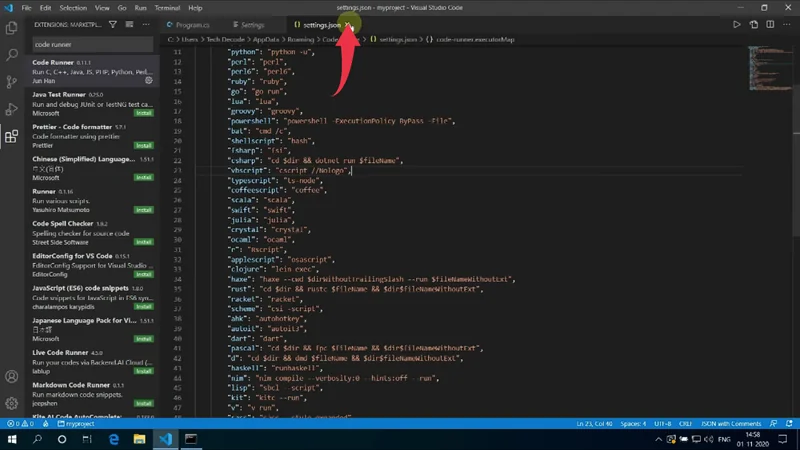Screen dimensions: 800x450
Task: Filter extensions with the funnel icon
Action: (112, 24)
